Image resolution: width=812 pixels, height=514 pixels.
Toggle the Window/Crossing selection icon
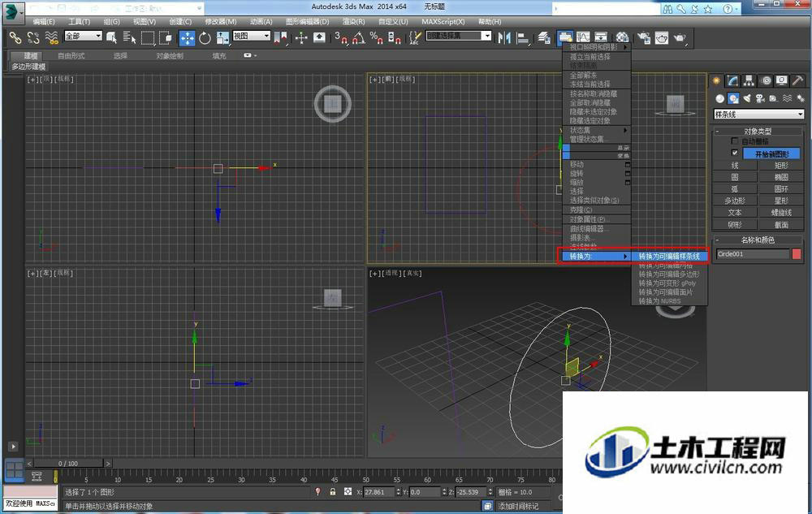coord(166,38)
